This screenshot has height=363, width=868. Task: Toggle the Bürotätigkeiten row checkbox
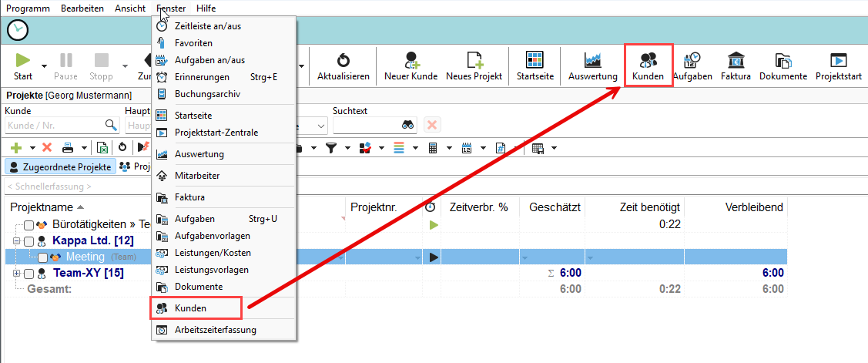pyautogui.click(x=28, y=225)
